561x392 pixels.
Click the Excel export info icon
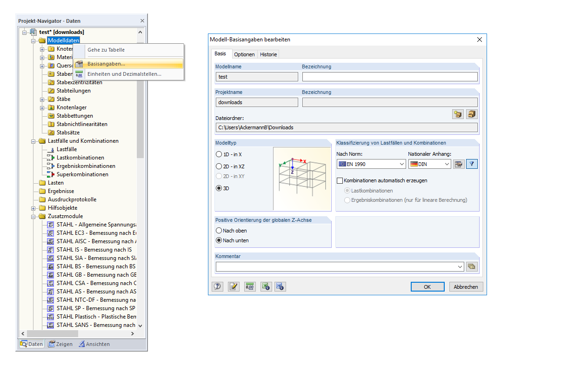coord(266,286)
